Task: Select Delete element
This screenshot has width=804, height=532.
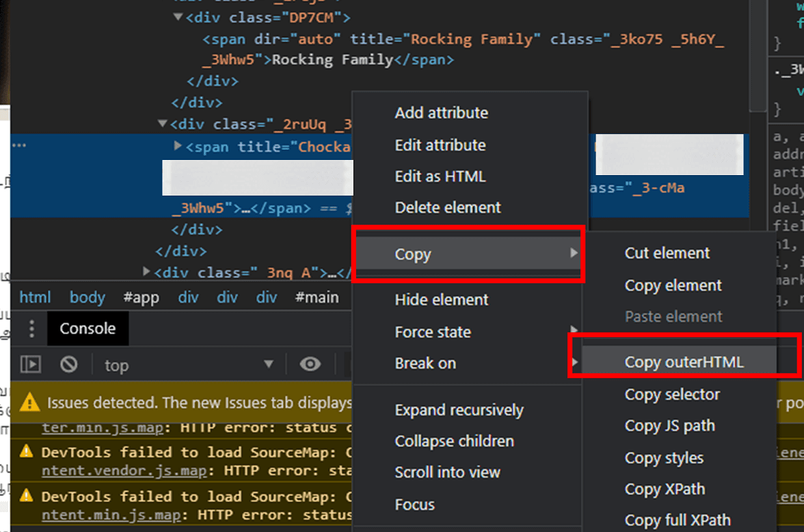Action: (x=448, y=208)
